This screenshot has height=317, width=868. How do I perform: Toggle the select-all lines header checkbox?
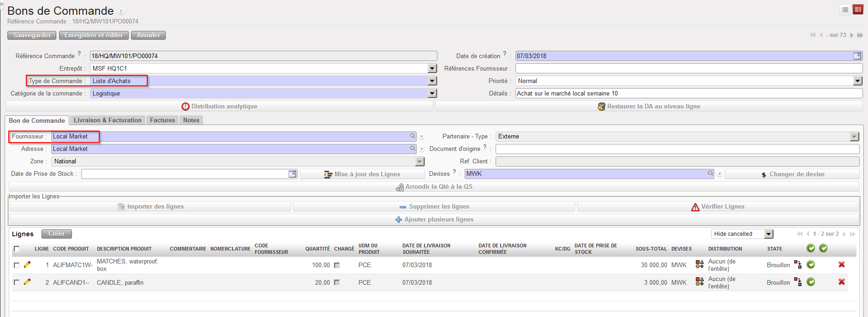coord(17,249)
